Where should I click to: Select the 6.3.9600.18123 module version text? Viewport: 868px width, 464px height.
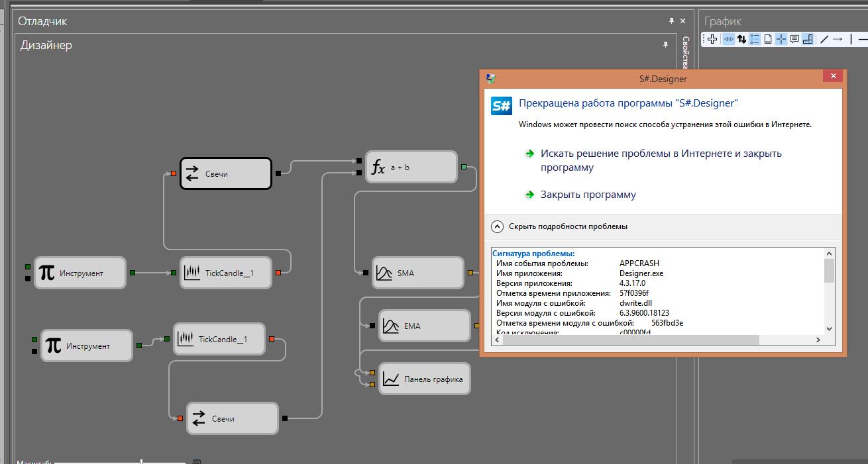(645, 313)
